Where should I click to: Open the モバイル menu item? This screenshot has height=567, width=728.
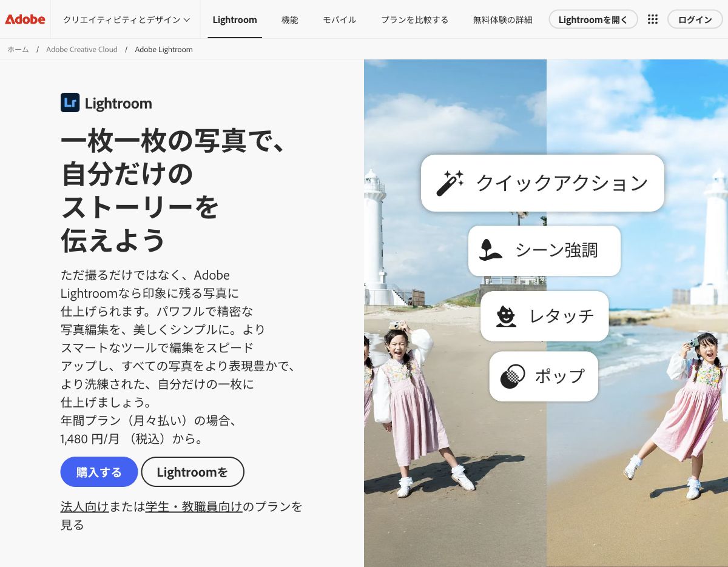340,19
